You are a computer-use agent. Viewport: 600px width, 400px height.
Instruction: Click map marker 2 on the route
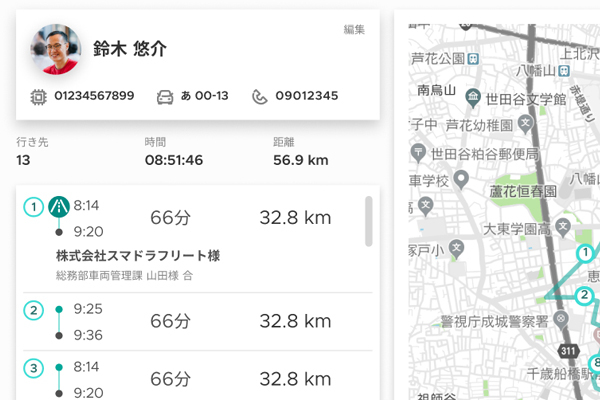[584, 296]
